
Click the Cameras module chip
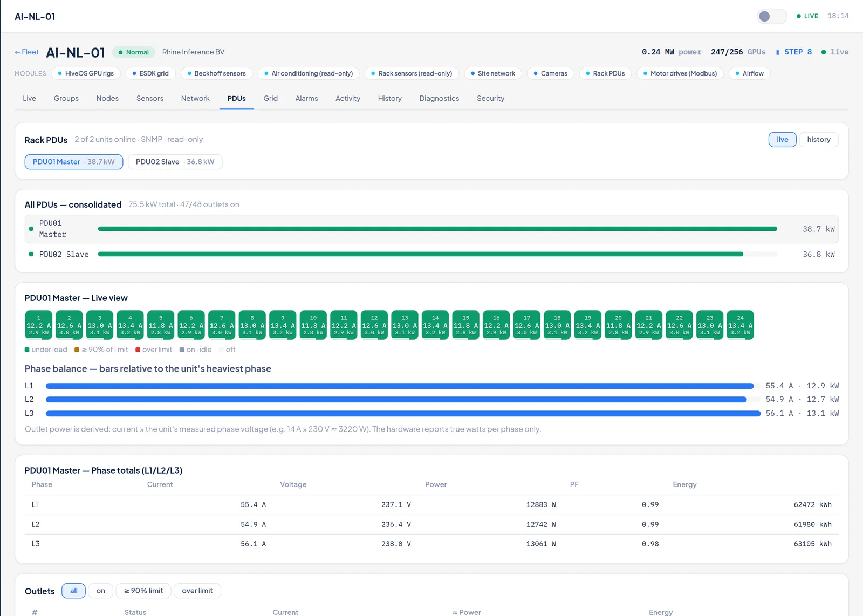point(551,73)
